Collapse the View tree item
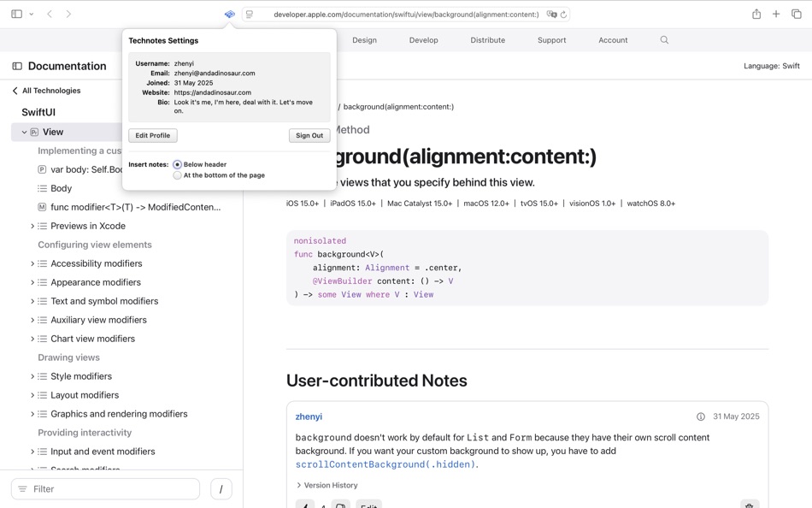Image resolution: width=812 pixels, height=508 pixels. 24,133
